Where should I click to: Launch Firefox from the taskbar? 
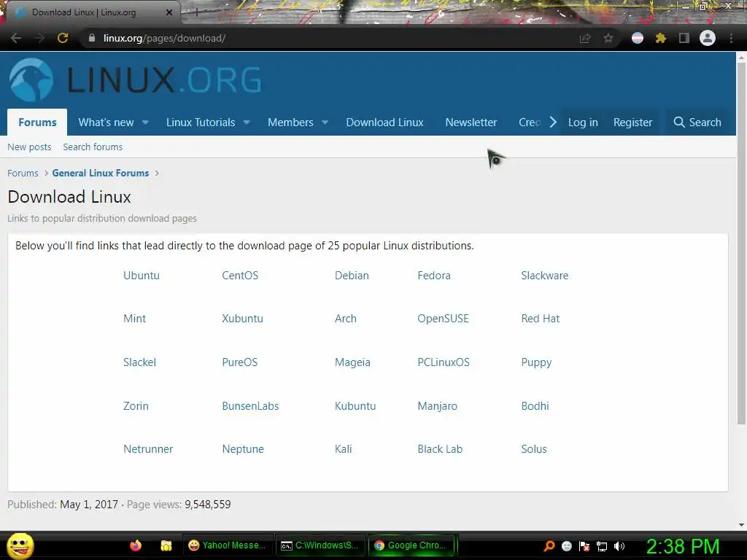click(136, 545)
